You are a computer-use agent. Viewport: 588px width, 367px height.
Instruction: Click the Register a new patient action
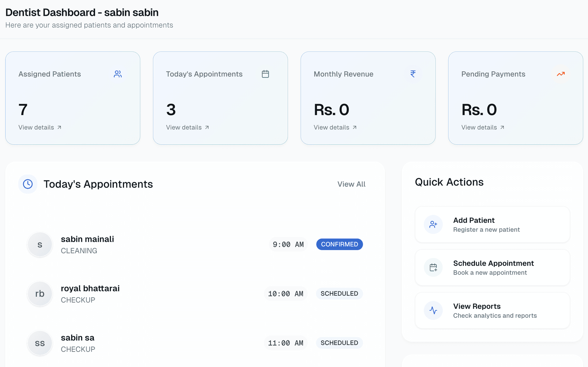(487, 230)
